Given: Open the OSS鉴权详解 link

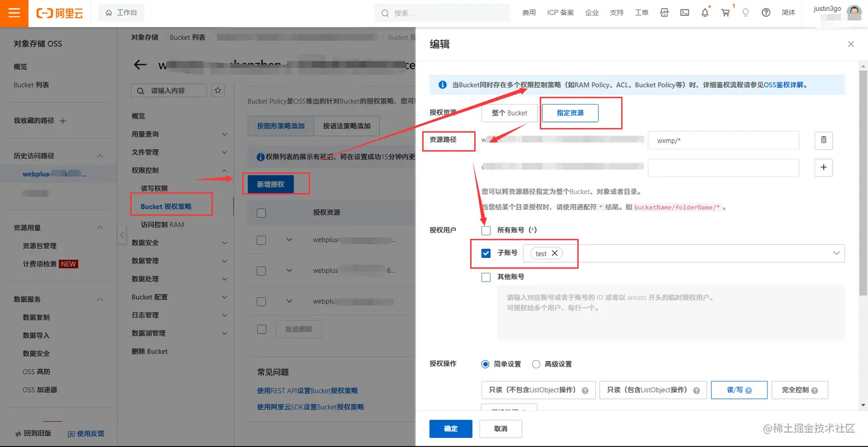Looking at the screenshot, I should coord(784,84).
